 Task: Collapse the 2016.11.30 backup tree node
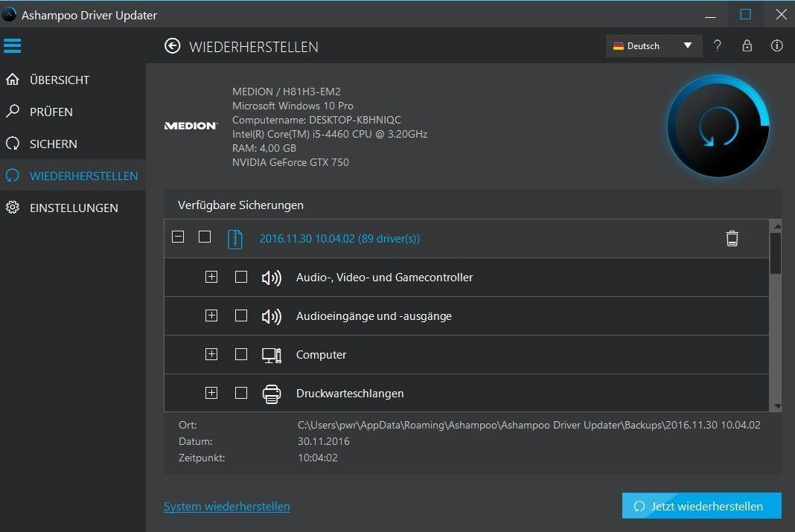pyautogui.click(x=178, y=237)
